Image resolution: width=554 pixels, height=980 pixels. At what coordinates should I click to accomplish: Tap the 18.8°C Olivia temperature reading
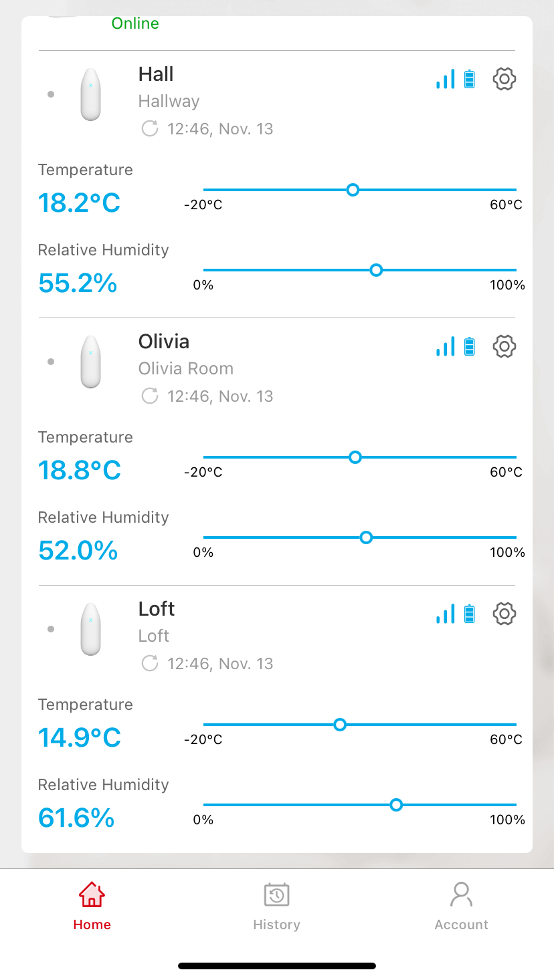tap(80, 470)
